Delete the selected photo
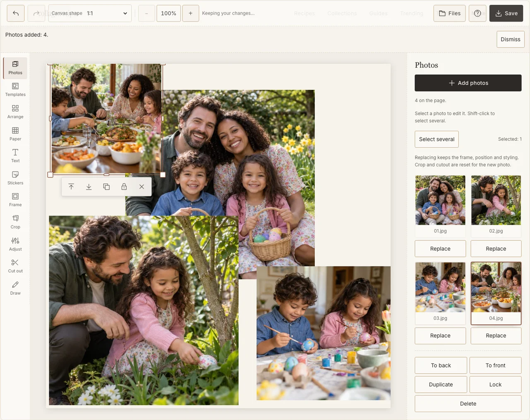This screenshot has height=420, width=530. point(468,403)
